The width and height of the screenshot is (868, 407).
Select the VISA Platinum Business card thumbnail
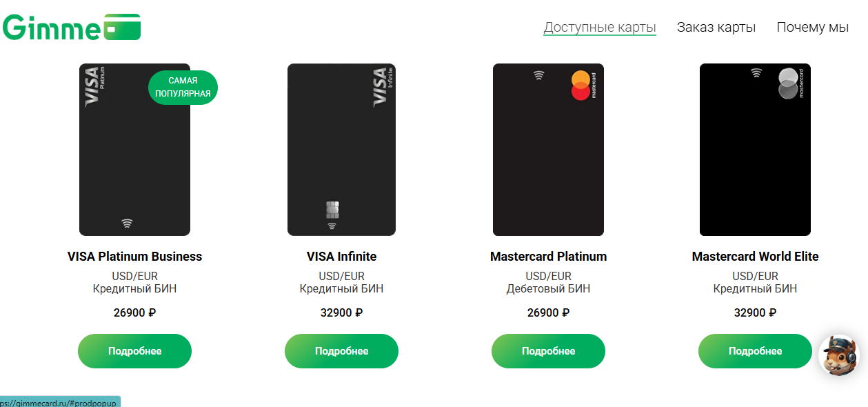134,150
